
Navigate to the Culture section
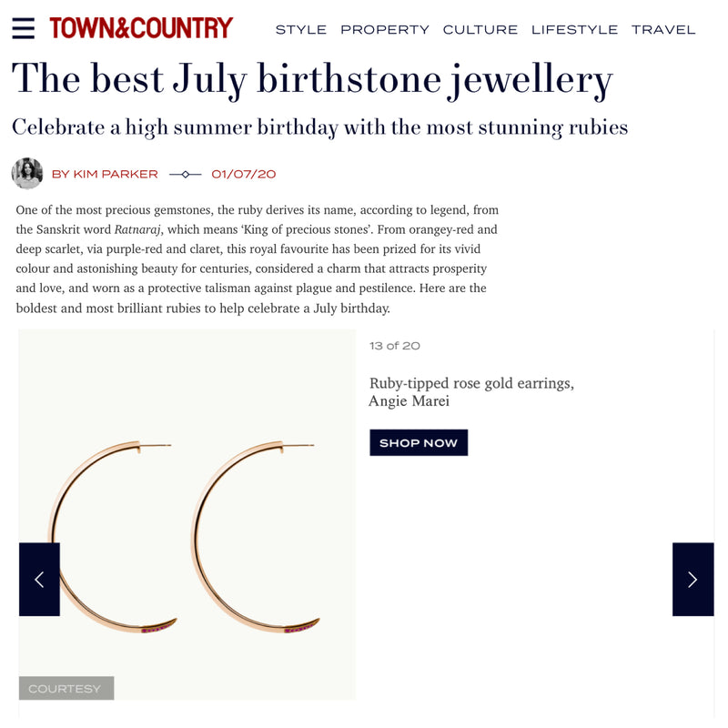tap(480, 30)
